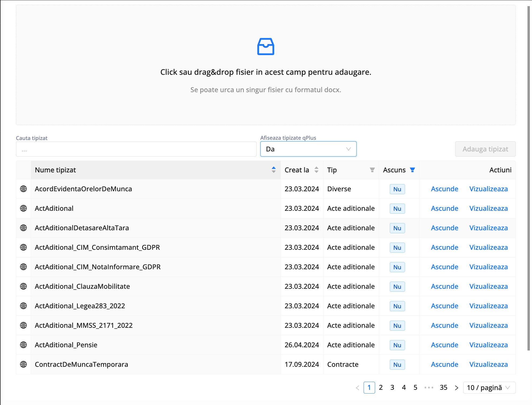Go to page 3

pos(392,388)
